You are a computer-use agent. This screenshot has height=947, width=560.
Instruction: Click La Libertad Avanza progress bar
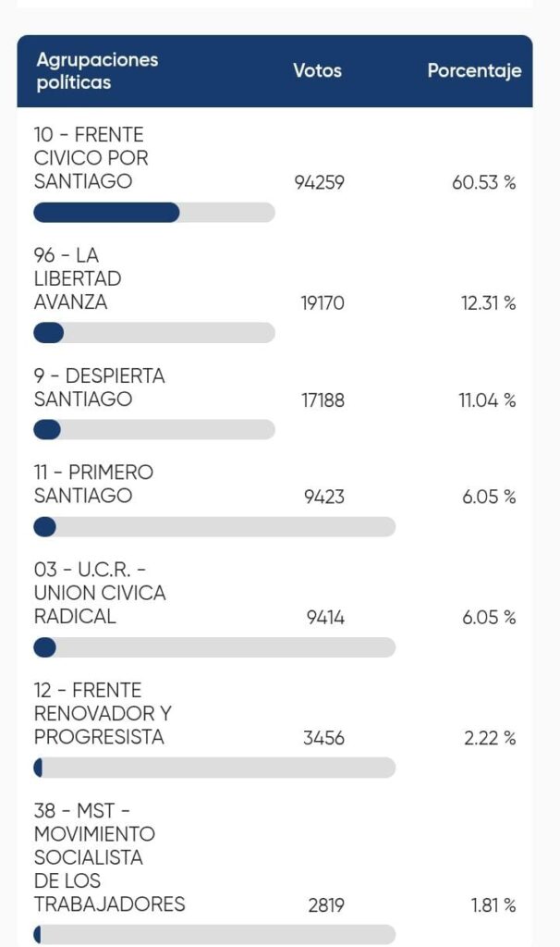click(x=154, y=333)
